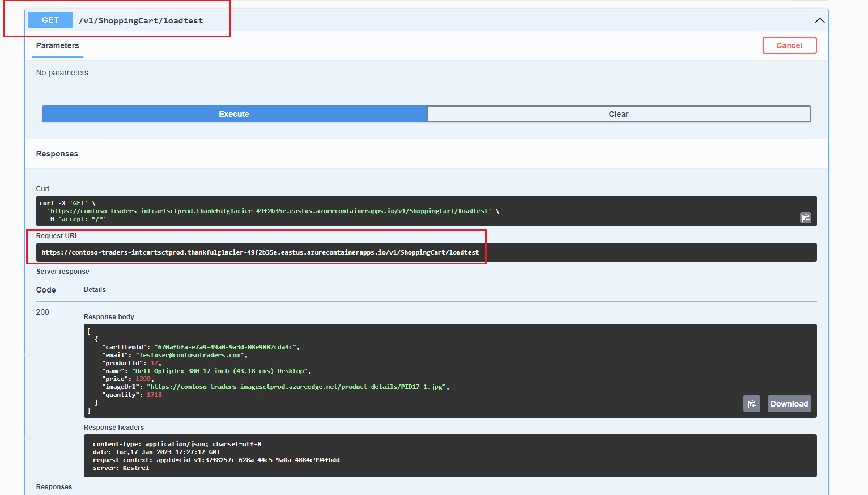Click the No parameters text
Viewport: 868px width, 495px height.
[x=62, y=73]
